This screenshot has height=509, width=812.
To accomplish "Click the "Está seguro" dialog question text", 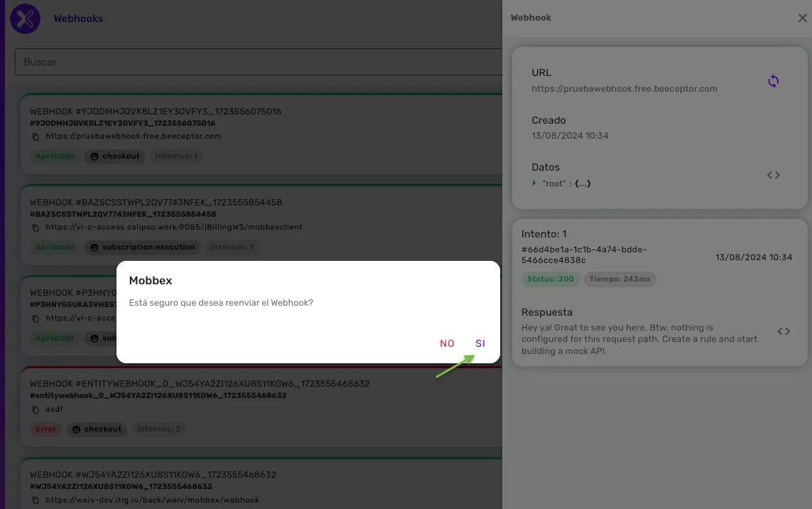I will point(221,303).
